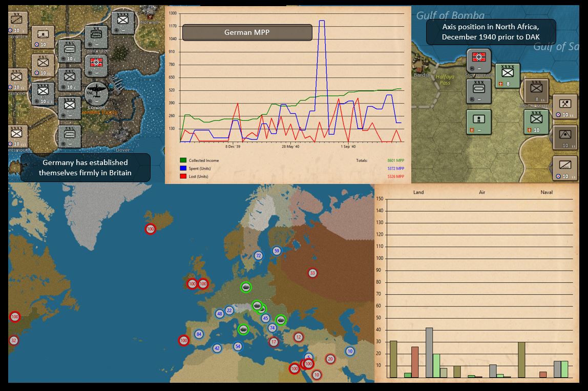The width and height of the screenshot is (588, 391).
Task: Click the Land heading on the bar chart
Action: (418, 192)
